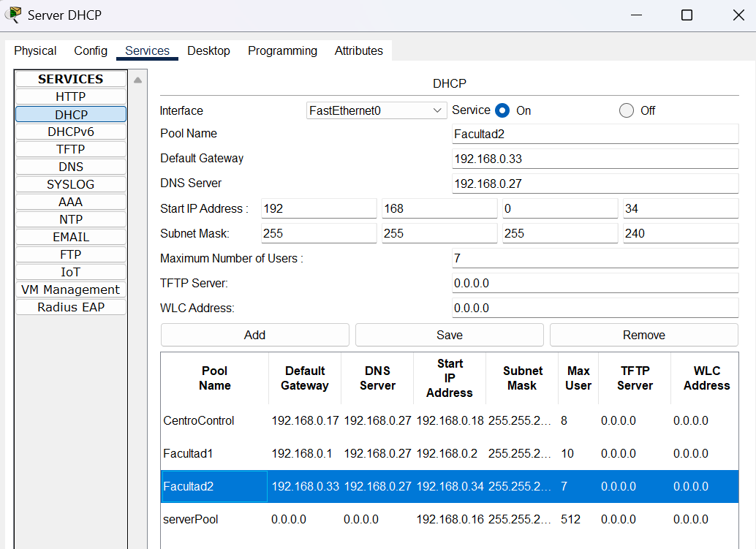Focus the WLC Address field
756x549 pixels.
pyautogui.click(x=595, y=308)
